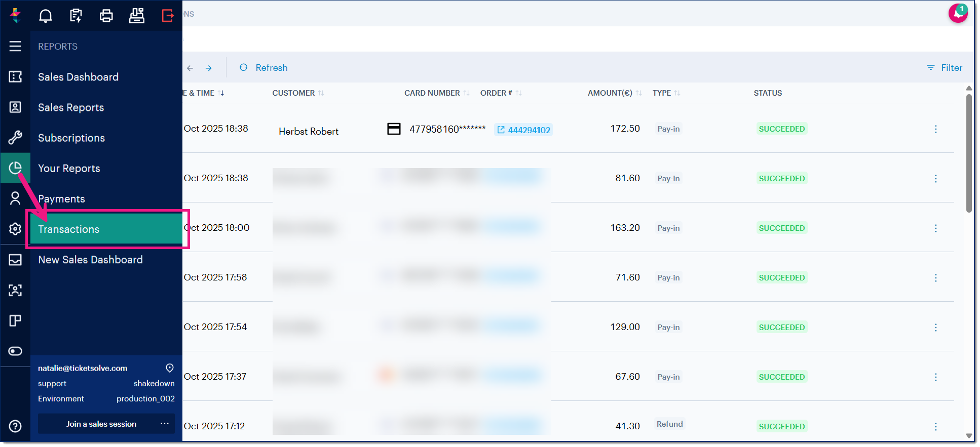Click the credit card icon for Herbst Robert
The image size is (980, 447).
click(394, 129)
